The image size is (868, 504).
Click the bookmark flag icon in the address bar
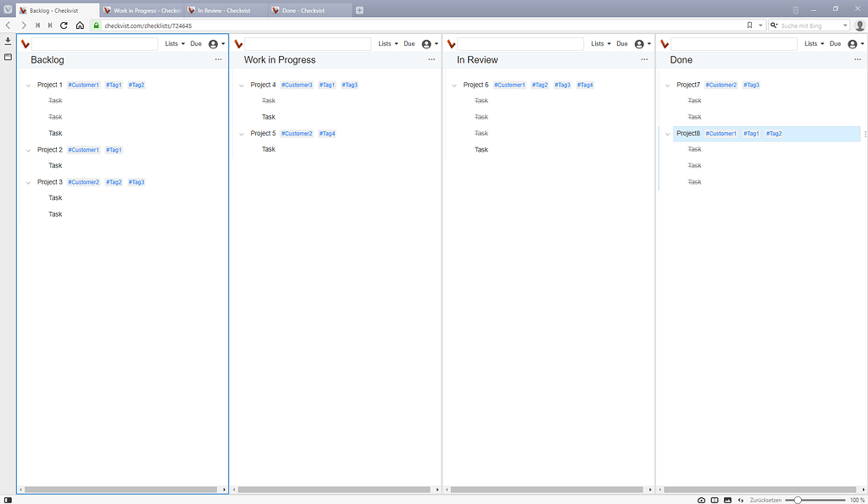click(x=749, y=25)
